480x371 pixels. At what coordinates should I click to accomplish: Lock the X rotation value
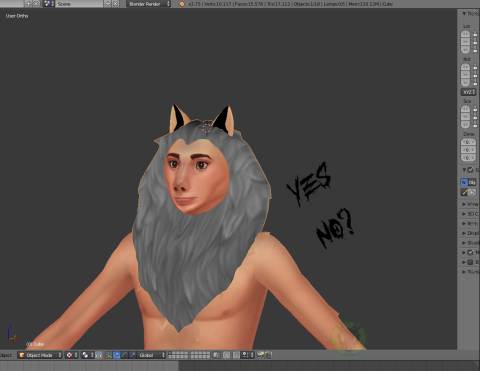475,67
